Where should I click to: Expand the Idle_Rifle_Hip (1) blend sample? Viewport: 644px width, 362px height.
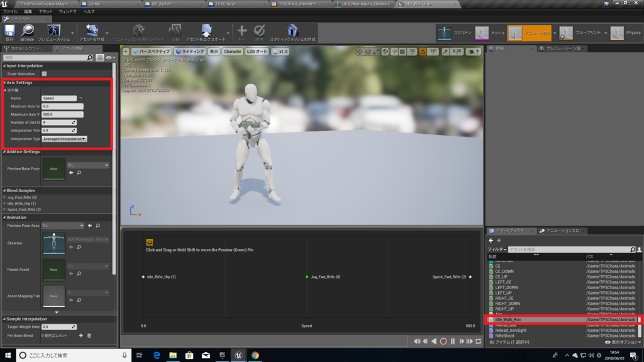click(x=4, y=204)
